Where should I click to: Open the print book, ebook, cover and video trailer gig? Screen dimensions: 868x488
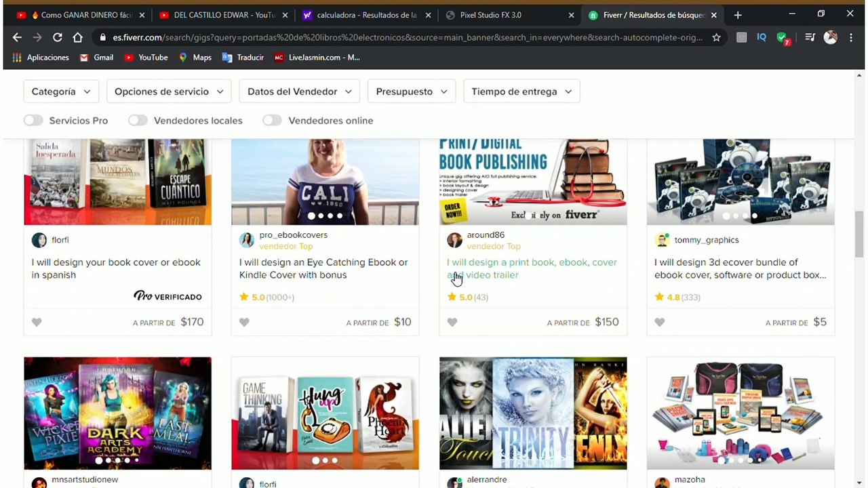[532, 268]
